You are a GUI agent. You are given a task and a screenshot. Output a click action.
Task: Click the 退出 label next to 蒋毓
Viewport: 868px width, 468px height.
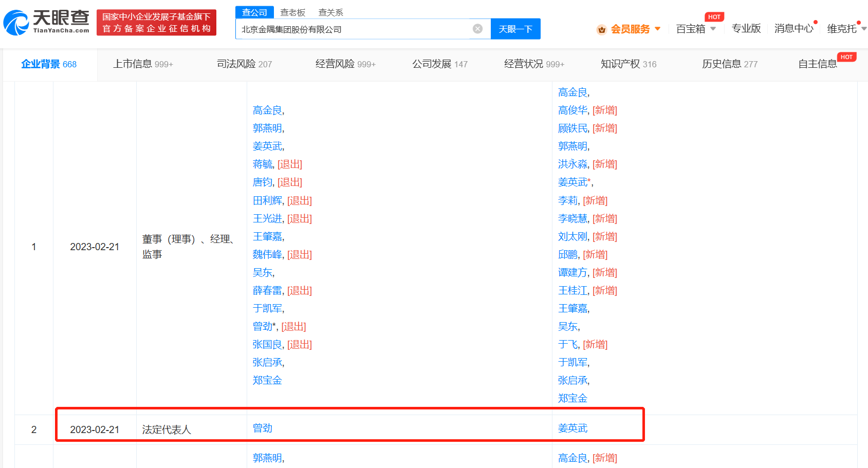290,164
